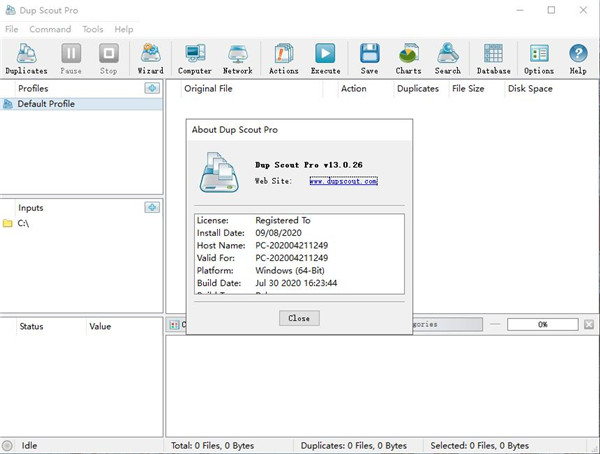Click the Platform Windows (64-Bit) row
Image resolution: width=600 pixels, height=454 pixels.
299,270
